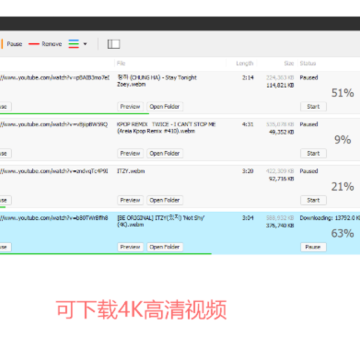Screen dimensions: 360x360
Task: Click the YouTube URL of the 9% row
Action: coord(54,124)
